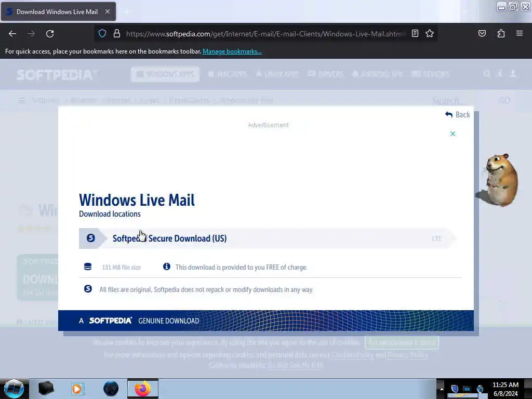
Task: Start Softpedia Secure Download (US)
Action: [x=268, y=238]
